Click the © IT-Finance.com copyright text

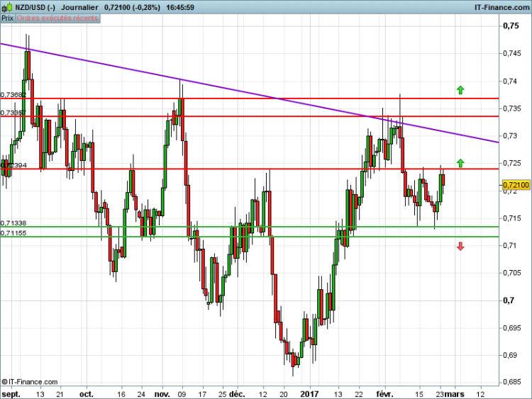(x=30, y=381)
